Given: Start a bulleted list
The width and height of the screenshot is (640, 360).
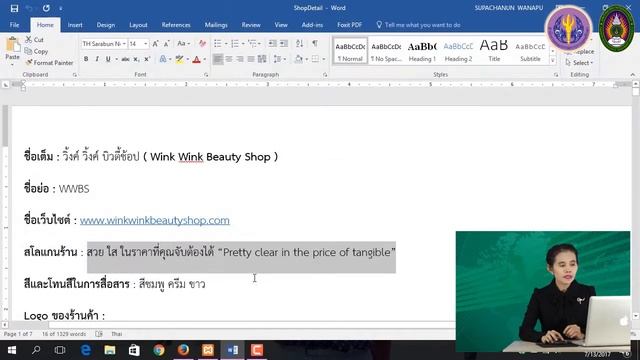Looking at the screenshot, I should (218, 43).
